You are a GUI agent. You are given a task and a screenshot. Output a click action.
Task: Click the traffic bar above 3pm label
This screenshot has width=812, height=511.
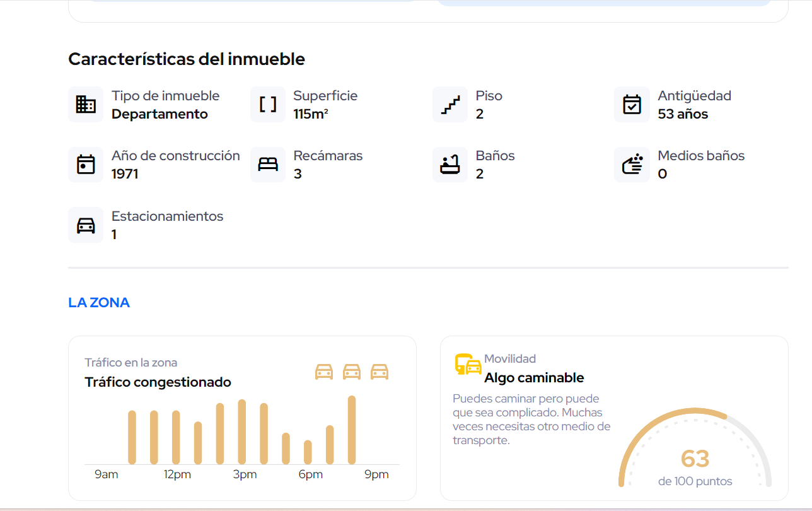click(241, 432)
